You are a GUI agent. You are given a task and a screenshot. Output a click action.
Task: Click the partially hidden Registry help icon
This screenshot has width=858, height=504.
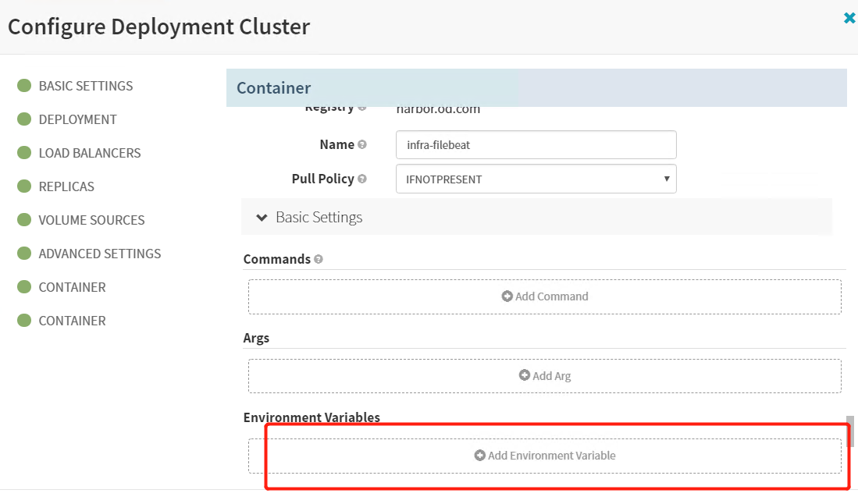pos(361,108)
